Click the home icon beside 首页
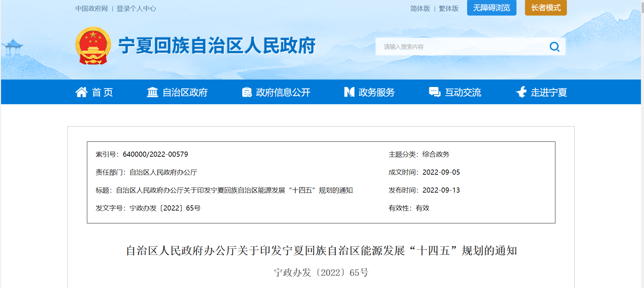This screenshot has height=288, width=644. (81, 92)
